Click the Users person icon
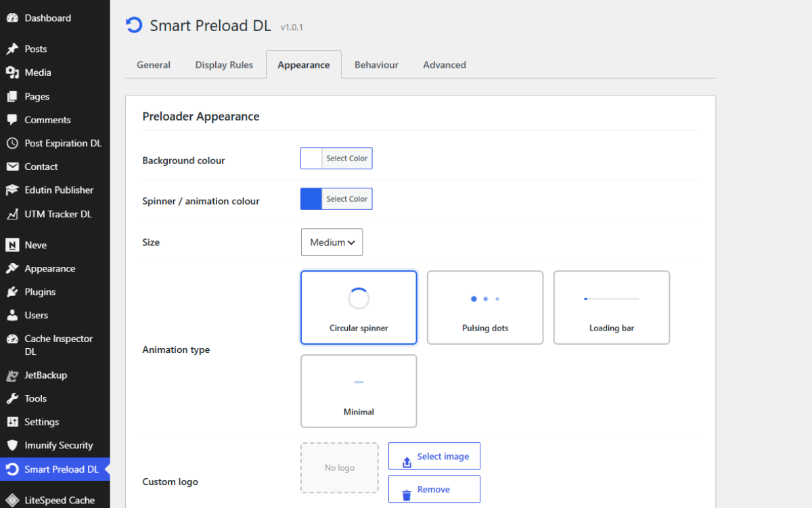This screenshot has height=508, width=812. pyautogui.click(x=12, y=316)
